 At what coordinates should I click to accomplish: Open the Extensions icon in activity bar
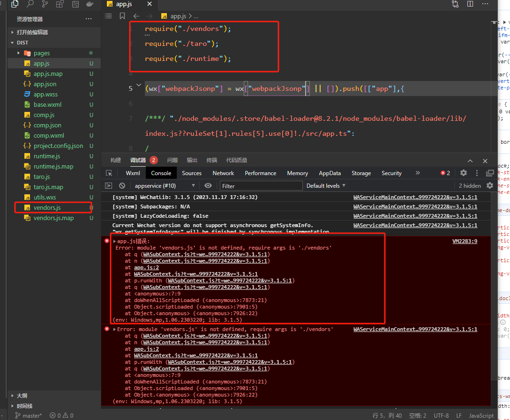tap(60, 4)
